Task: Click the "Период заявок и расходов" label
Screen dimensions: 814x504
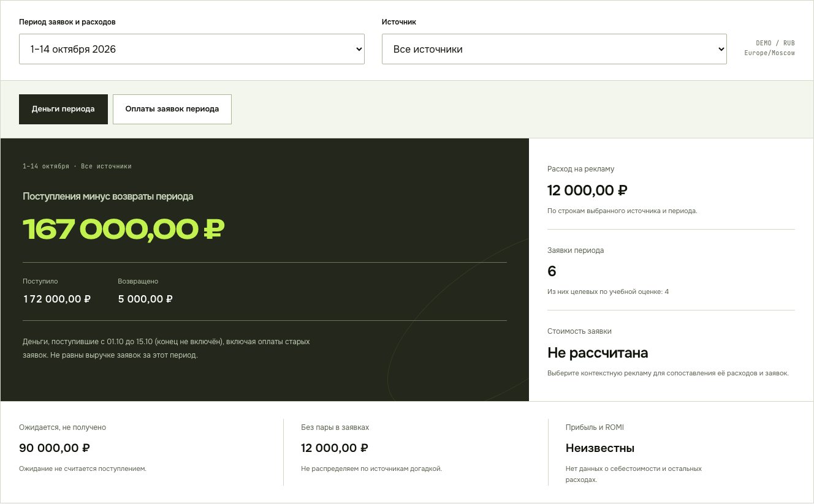Action: click(67, 21)
